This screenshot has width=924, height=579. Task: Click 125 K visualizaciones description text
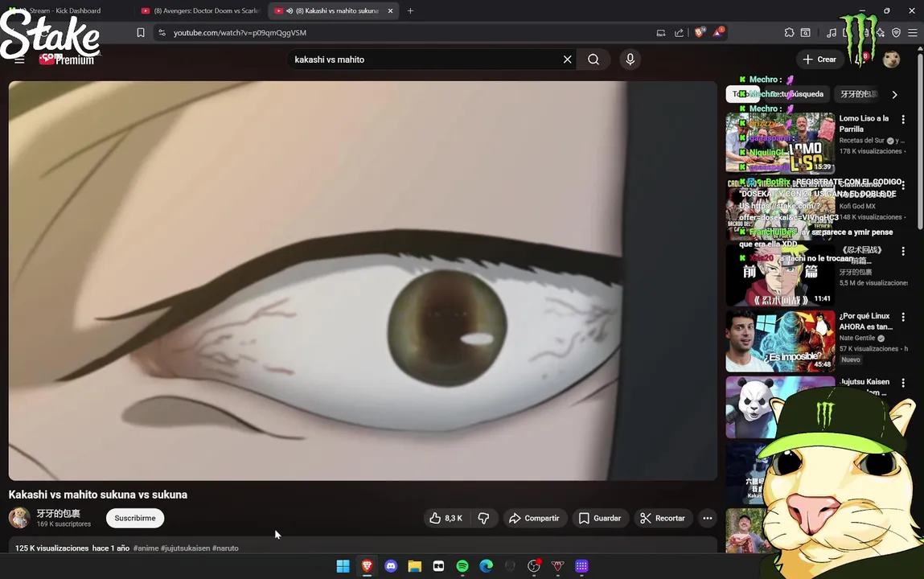point(51,548)
